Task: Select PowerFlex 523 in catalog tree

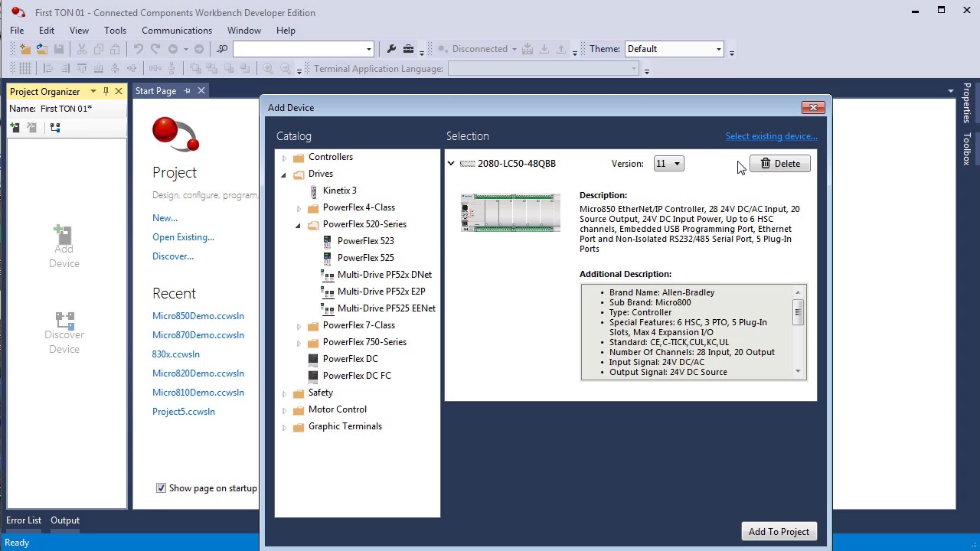Action: point(365,241)
